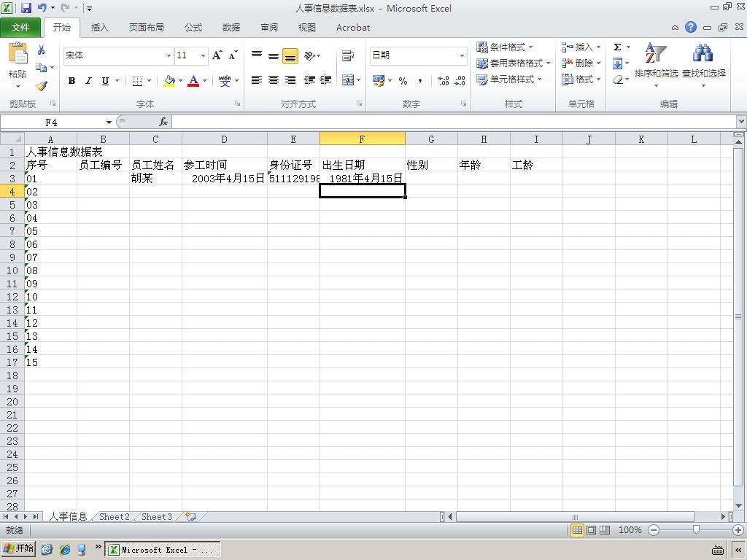Open Find and Select binoculars tool
This screenshot has height=560, width=747.
[x=704, y=65]
